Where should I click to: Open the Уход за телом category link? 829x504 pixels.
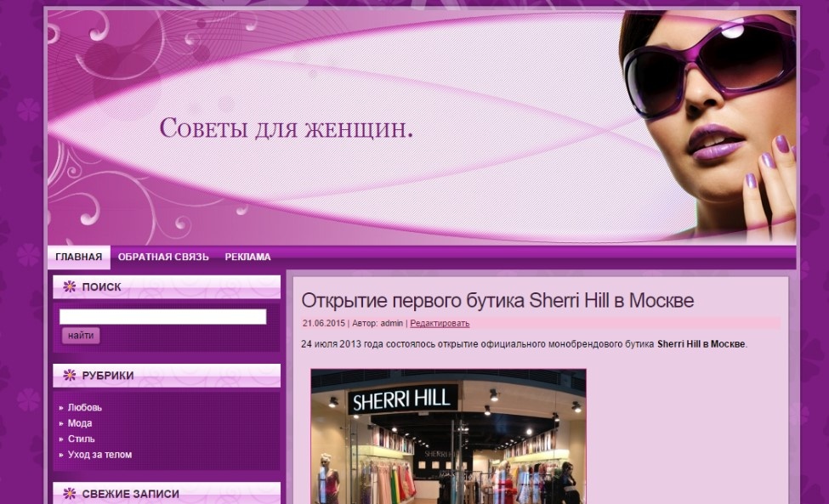pyautogui.click(x=100, y=455)
